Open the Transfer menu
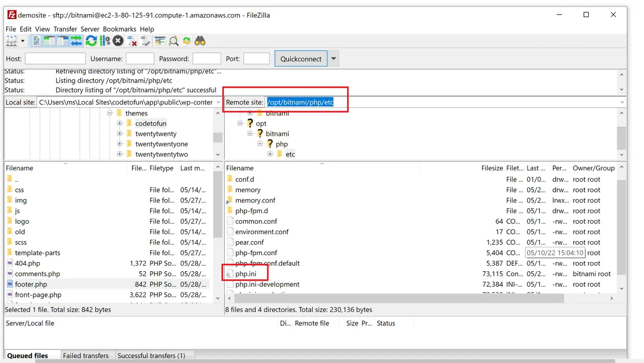The height and width of the screenshot is (363, 644). pos(65,29)
